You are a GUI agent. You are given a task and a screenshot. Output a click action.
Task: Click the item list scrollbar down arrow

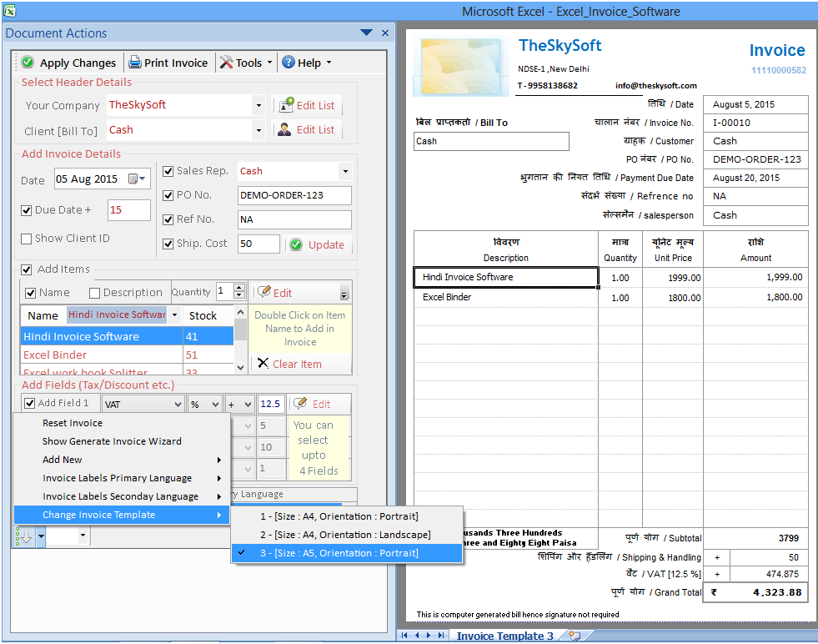pyautogui.click(x=240, y=367)
